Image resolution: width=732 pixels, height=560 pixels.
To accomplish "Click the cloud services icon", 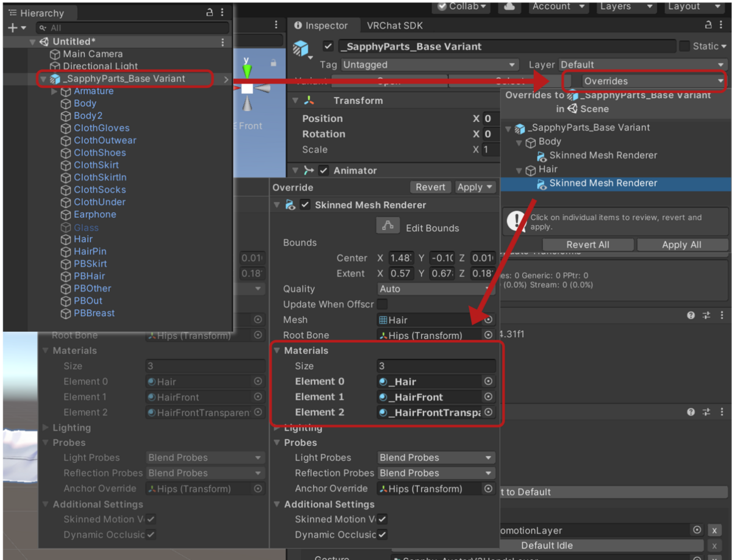I will pyautogui.click(x=509, y=6).
